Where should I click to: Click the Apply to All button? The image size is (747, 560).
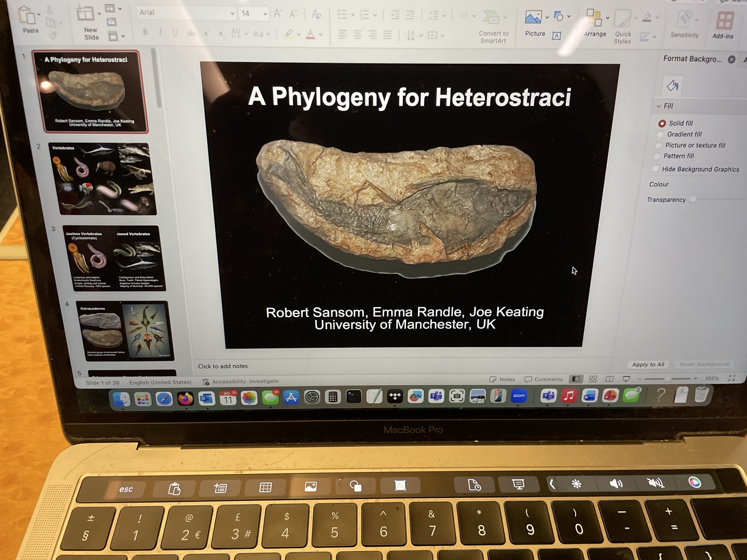pyautogui.click(x=648, y=364)
